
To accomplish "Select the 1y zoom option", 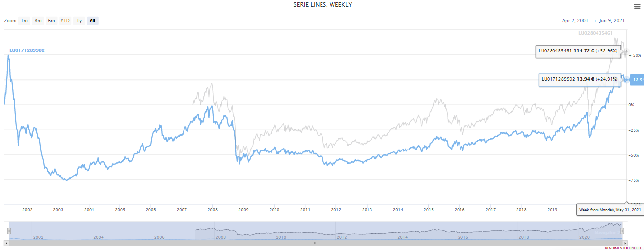I will tap(79, 21).
